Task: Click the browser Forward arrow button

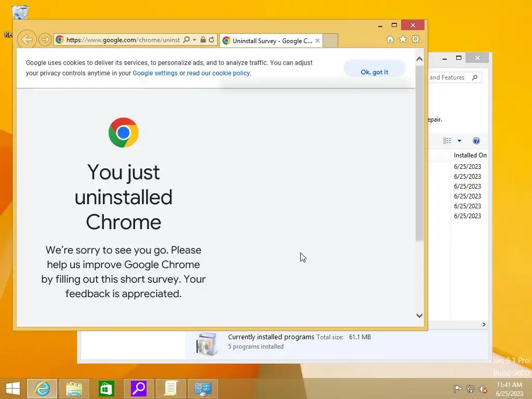Action: [45, 39]
